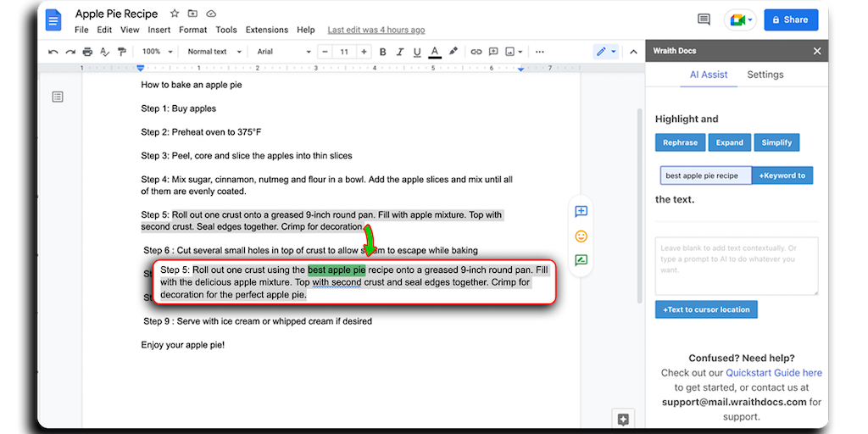Click the Undo arrow in toolbar
Screen dimensions: 868x434
pos(53,52)
